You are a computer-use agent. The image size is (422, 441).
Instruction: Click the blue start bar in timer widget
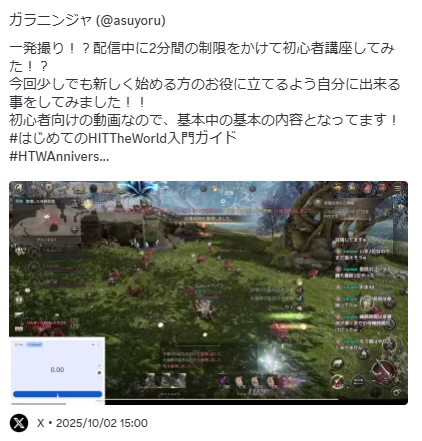click(57, 394)
